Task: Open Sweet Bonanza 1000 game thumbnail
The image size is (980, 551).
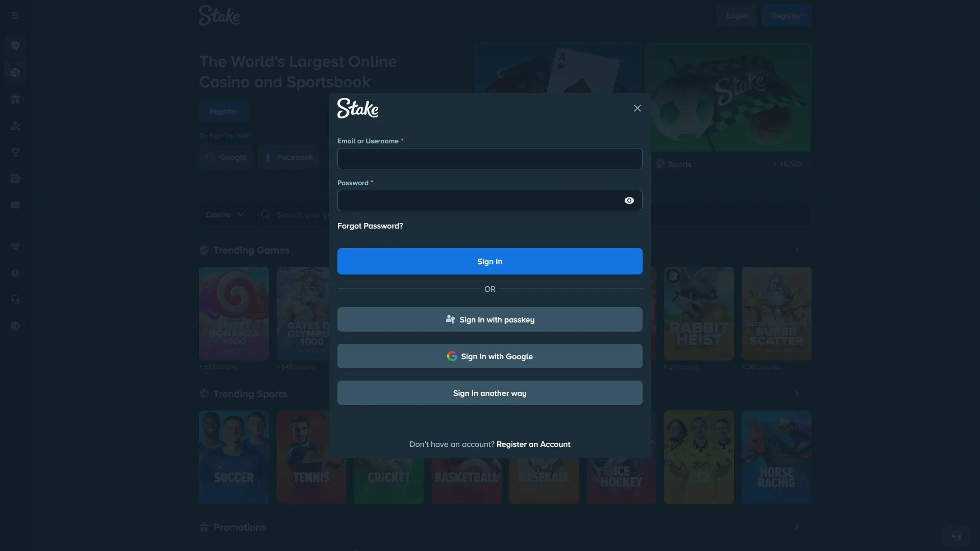Action: pyautogui.click(x=234, y=313)
